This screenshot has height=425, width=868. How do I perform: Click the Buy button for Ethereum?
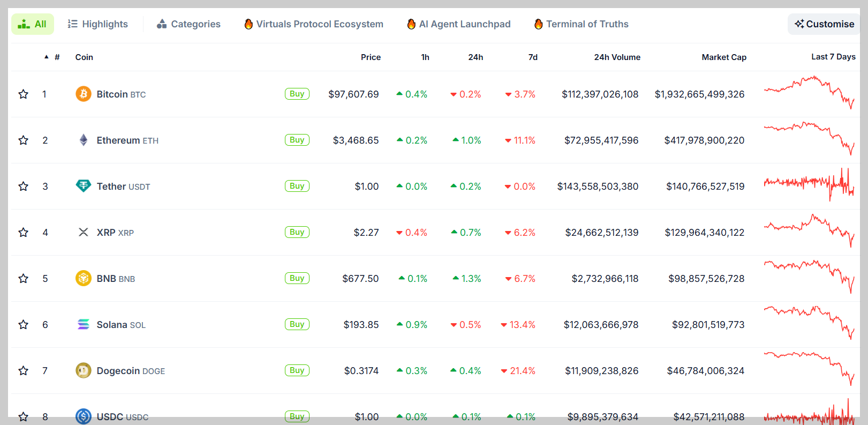tap(297, 140)
